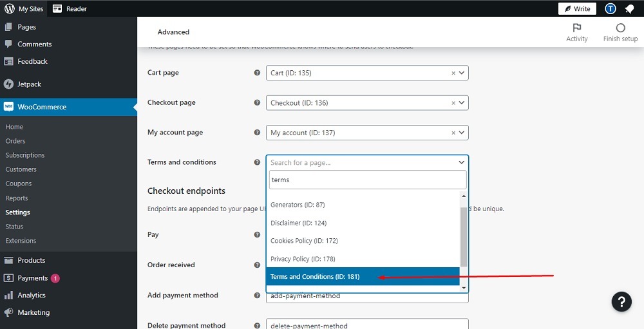Screen dimensions: 644x329
Task: Open the WordPress My Sites logo icon
Action: tap(10, 8)
